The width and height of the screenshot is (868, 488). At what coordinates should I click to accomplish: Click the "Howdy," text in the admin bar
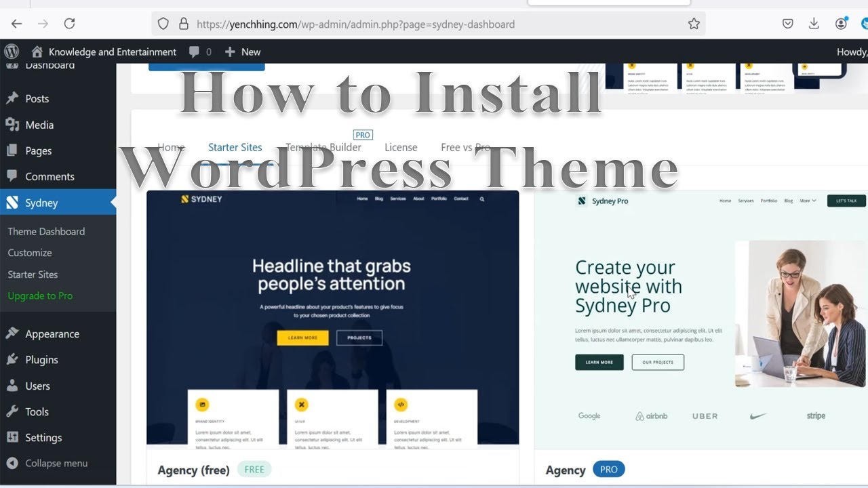coord(852,52)
